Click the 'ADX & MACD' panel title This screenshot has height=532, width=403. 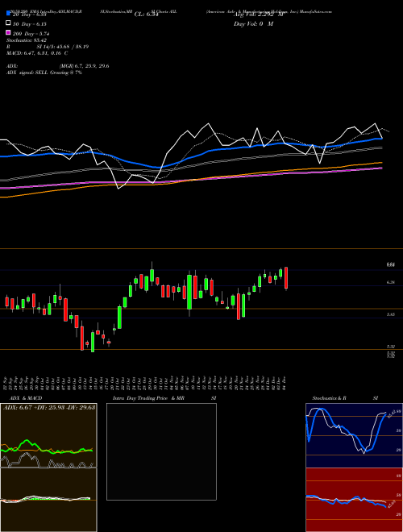[x=26, y=398]
